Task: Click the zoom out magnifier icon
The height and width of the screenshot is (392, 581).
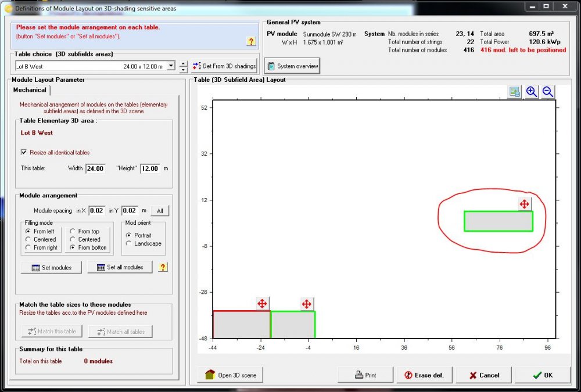Action: pos(547,92)
